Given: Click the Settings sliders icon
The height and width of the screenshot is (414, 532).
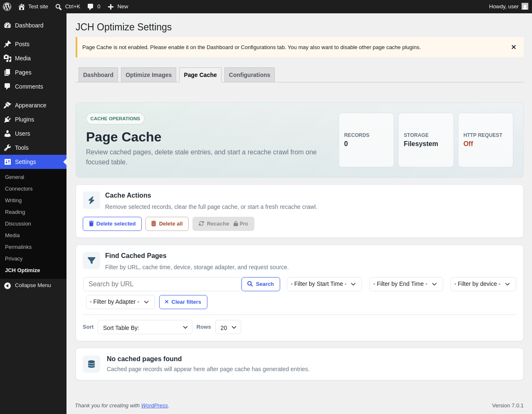Looking at the screenshot, I should pyautogui.click(x=7, y=162).
